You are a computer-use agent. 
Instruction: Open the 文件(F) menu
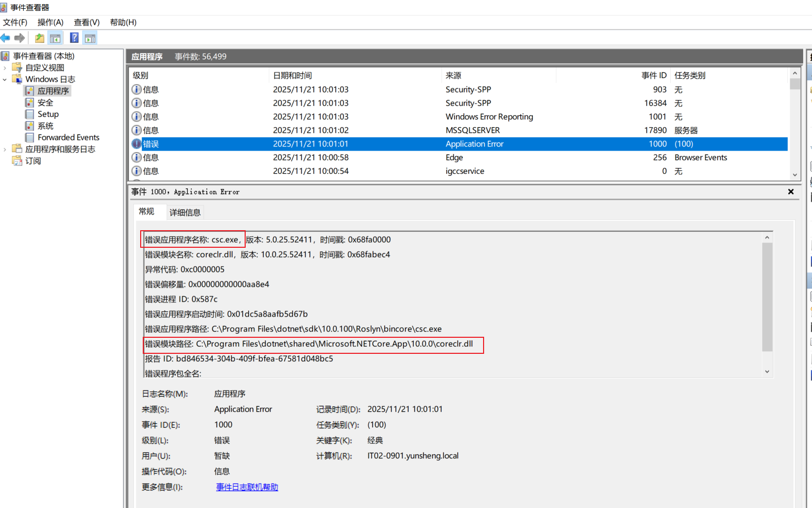click(15, 22)
